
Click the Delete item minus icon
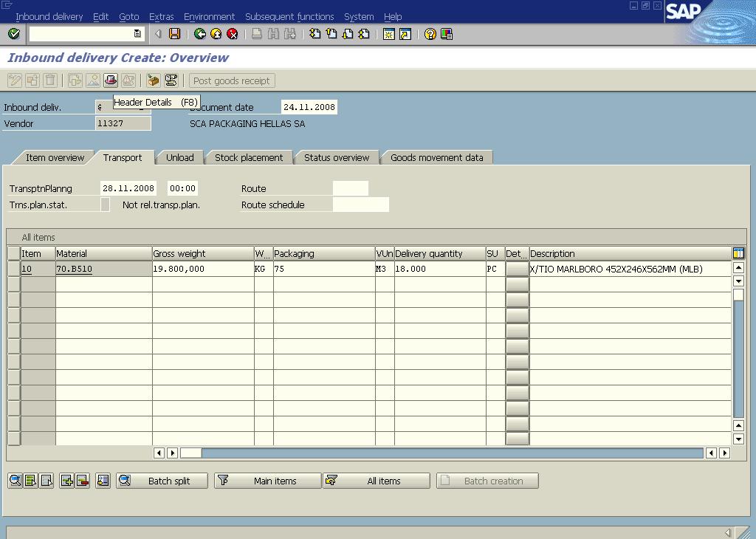(83, 480)
